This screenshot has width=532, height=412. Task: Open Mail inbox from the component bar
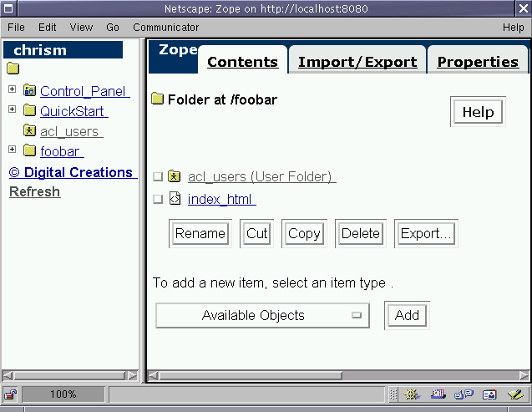(x=438, y=394)
